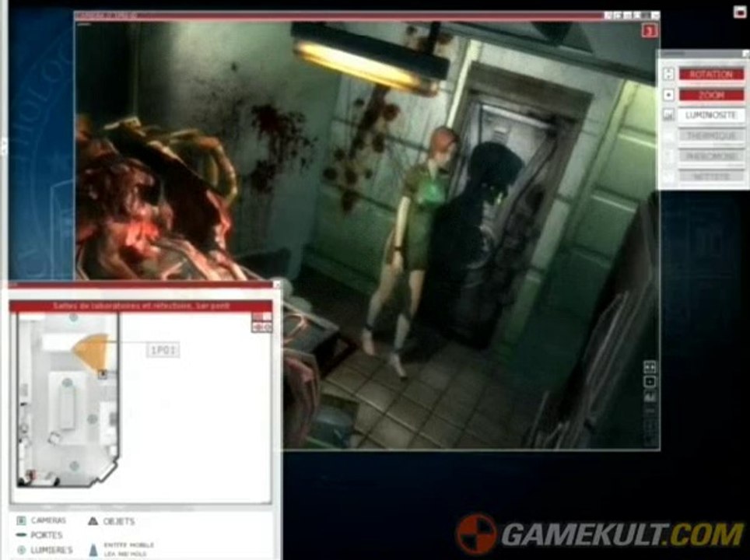The image size is (750, 560).
Task: Click the zoom shortcut icon in camera view
Action: click(x=650, y=382)
